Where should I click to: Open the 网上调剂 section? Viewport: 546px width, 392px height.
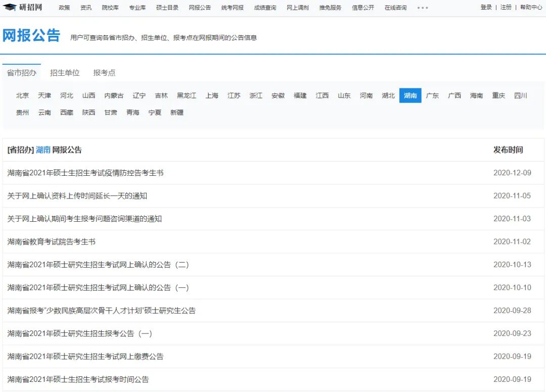point(297,8)
